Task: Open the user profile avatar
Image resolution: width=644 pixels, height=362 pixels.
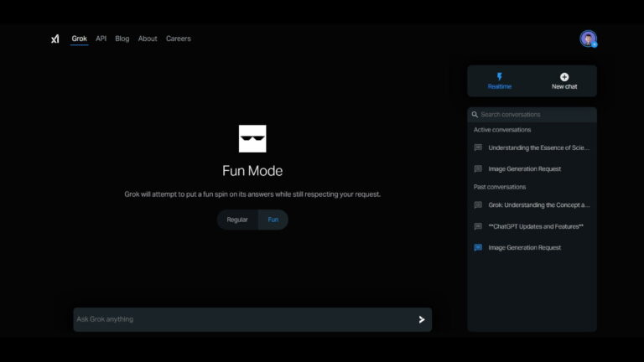Action: pyautogui.click(x=588, y=39)
